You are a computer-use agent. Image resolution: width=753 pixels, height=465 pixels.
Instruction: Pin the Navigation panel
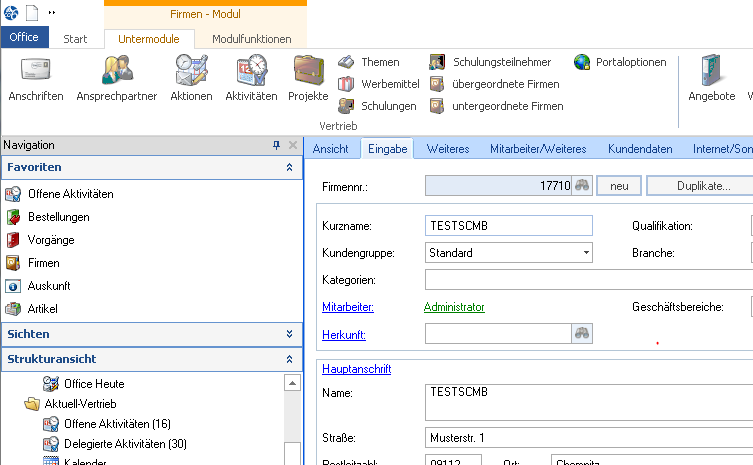[x=277, y=145]
